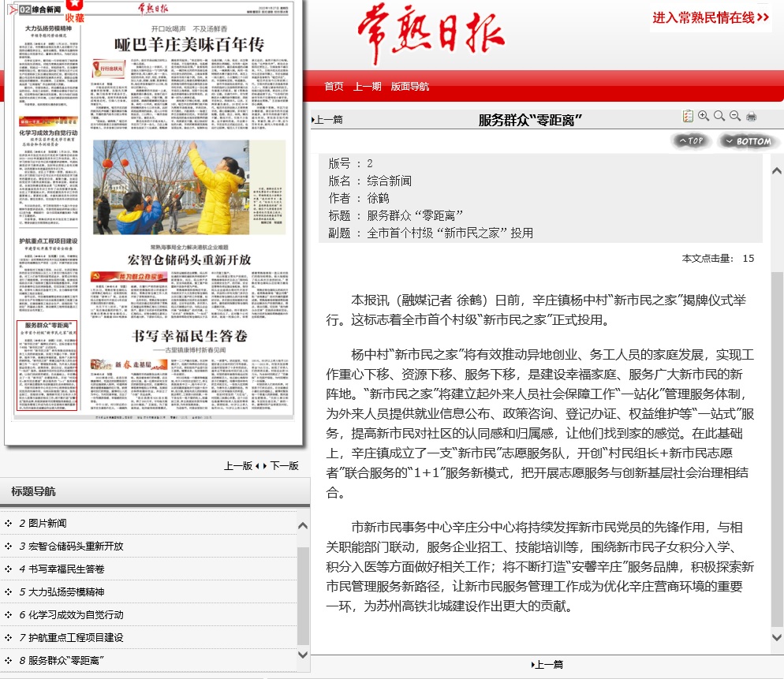Go to 上一版 previous page
Viewport: 784px width, 679px height.
[238, 466]
